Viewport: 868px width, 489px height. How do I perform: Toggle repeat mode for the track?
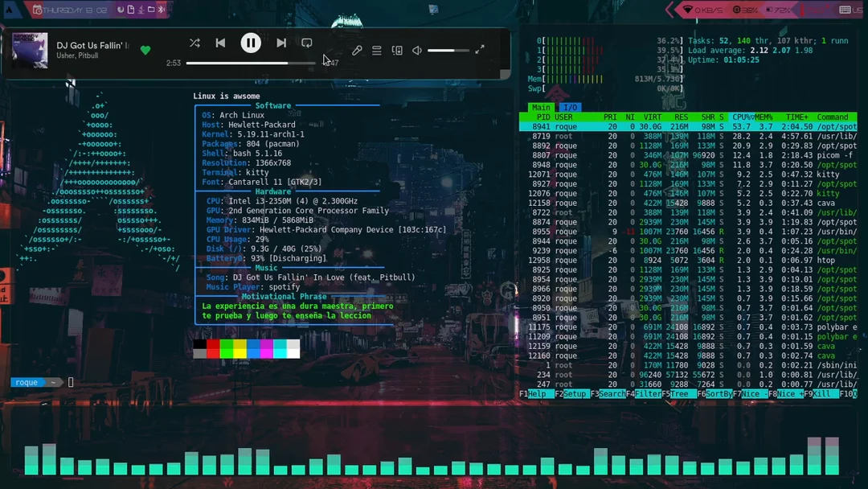[x=306, y=43]
